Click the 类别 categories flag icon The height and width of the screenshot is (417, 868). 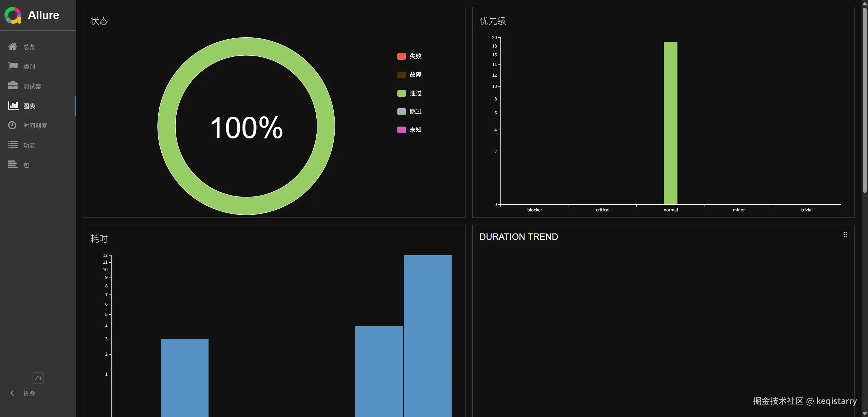coord(13,66)
